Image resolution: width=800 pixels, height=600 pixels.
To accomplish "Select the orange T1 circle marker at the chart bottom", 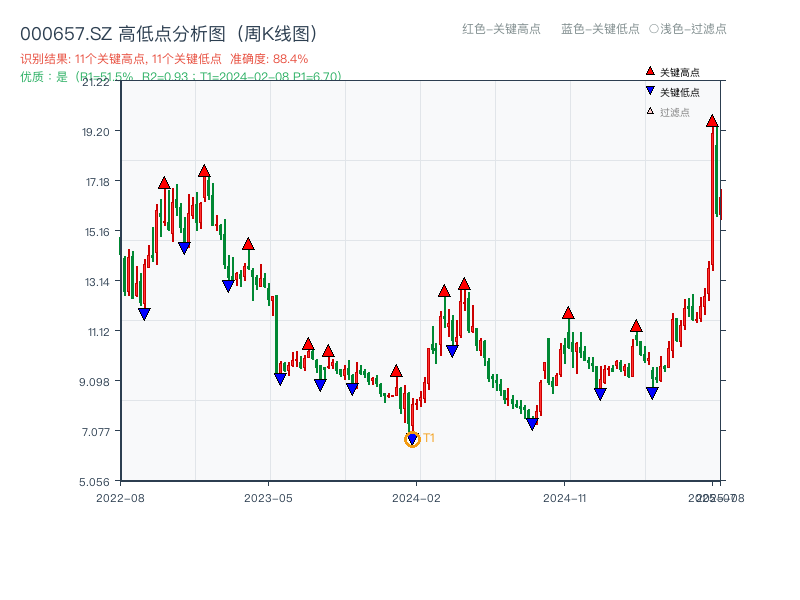I will [412, 439].
